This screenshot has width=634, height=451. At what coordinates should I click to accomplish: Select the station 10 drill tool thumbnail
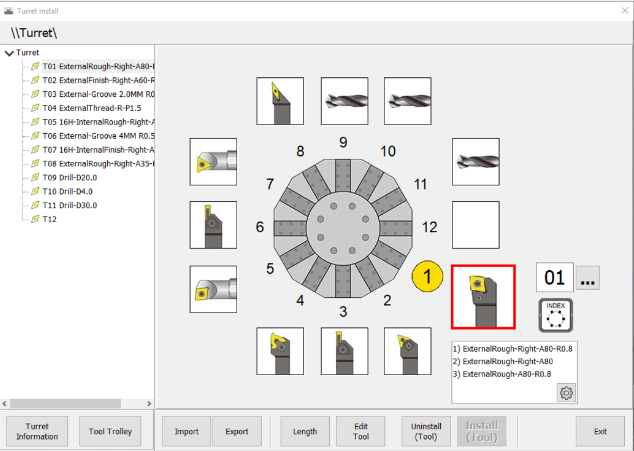(408, 101)
